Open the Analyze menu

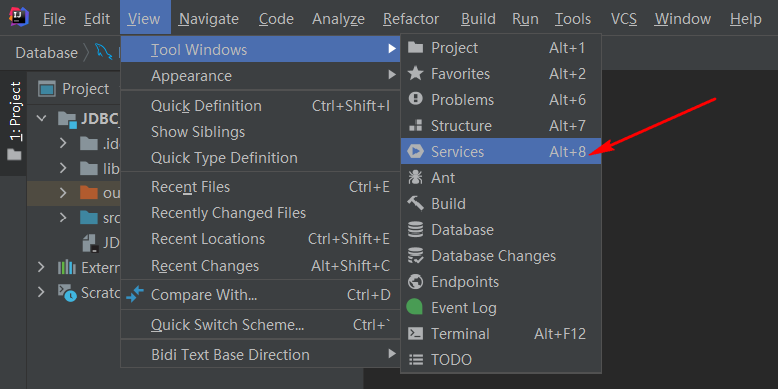[338, 19]
